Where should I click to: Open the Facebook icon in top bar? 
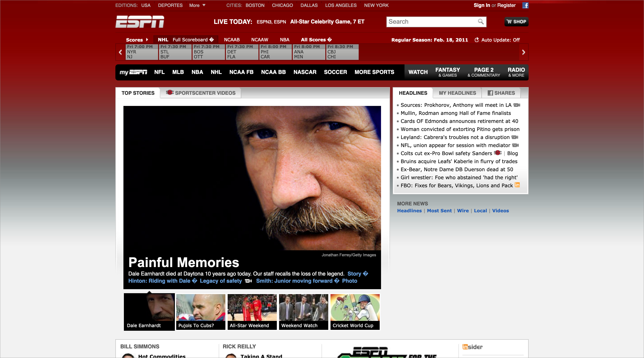click(525, 5)
